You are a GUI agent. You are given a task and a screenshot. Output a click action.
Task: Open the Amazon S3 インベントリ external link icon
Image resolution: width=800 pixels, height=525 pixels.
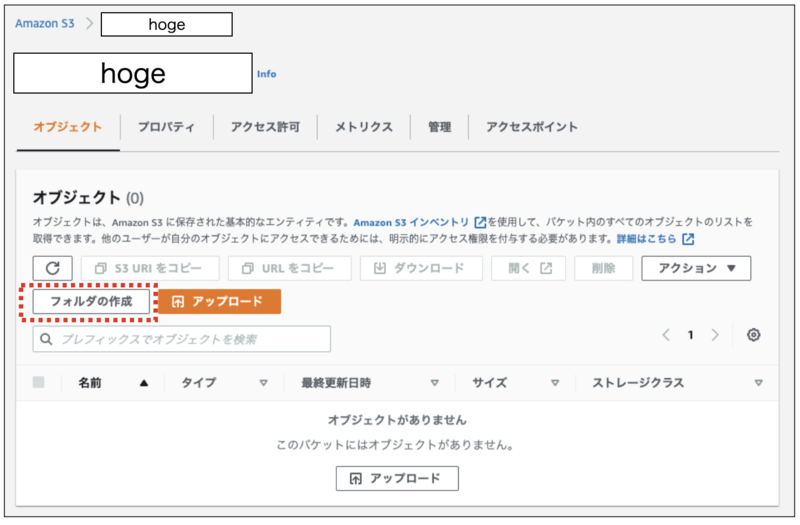tap(480, 222)
